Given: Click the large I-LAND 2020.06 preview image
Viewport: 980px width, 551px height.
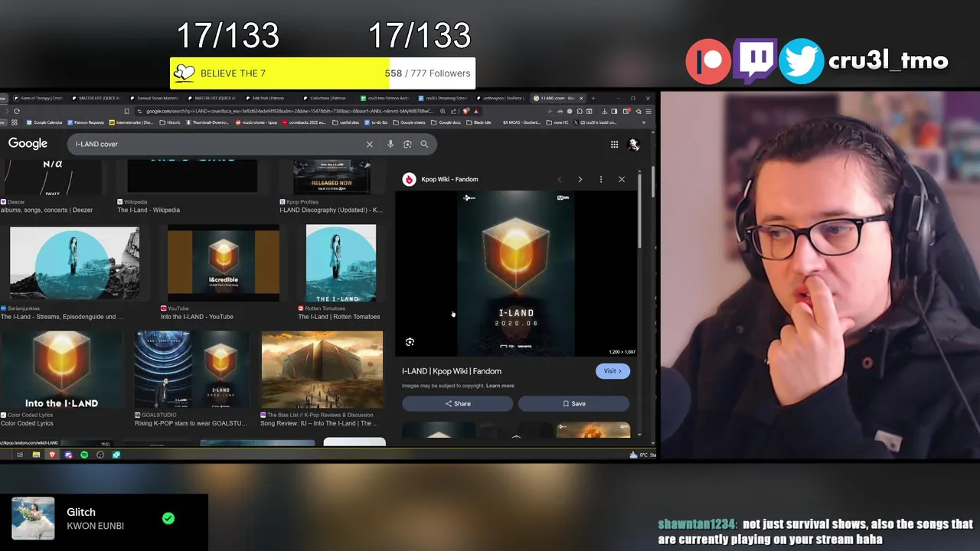Looking at the screenshot, I should point(516,274).
